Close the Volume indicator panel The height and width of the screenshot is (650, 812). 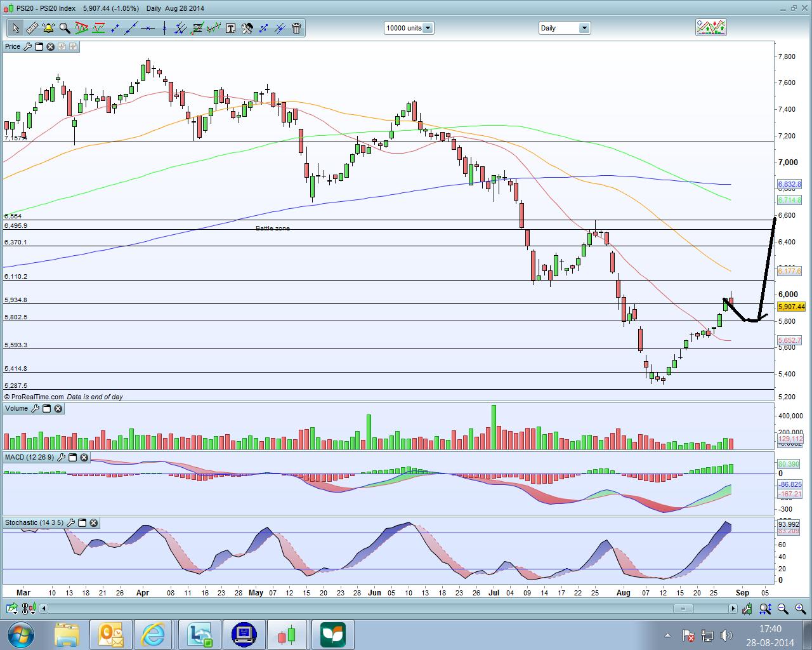58,409
